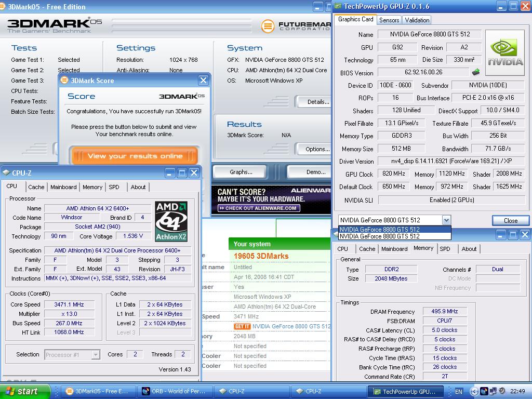Screen dimensions: 532x399
Task: Click the Core Voltage value 1.536 V
Action: coord(133,236)
